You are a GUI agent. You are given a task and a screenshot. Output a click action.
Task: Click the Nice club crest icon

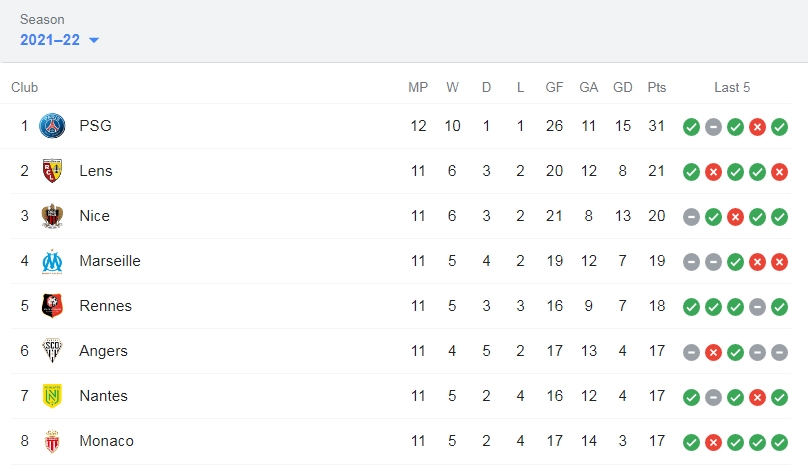coord(52,216)
